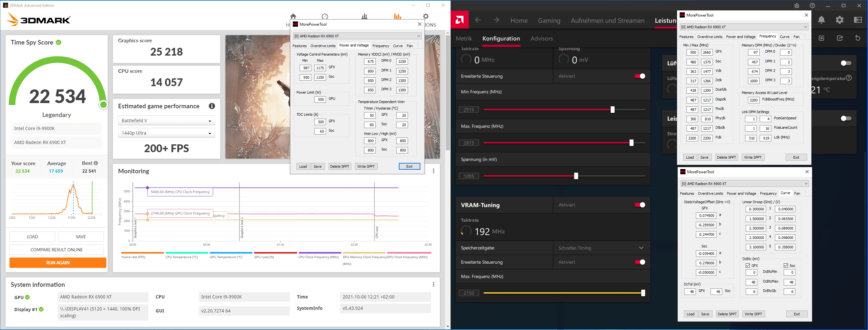Open 3DMark options gear icon
Screen dimensions: 868x330
[426, 16]
